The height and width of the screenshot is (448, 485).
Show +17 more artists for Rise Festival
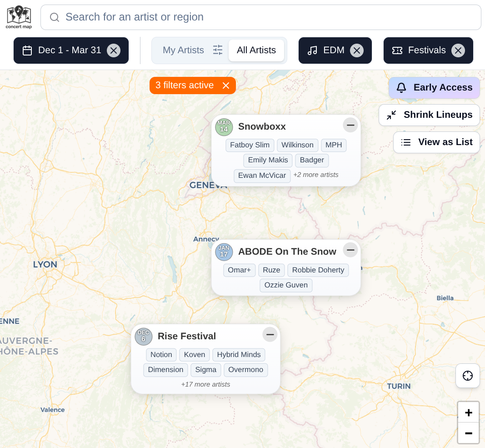pos(205,384)
